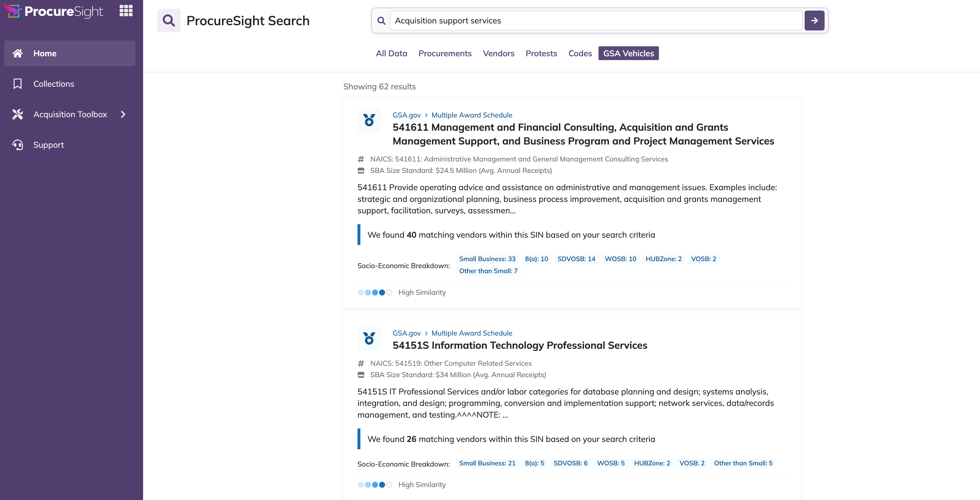
Task: Click the ProcureSight Search page title
Action: [x=248, y=21]
